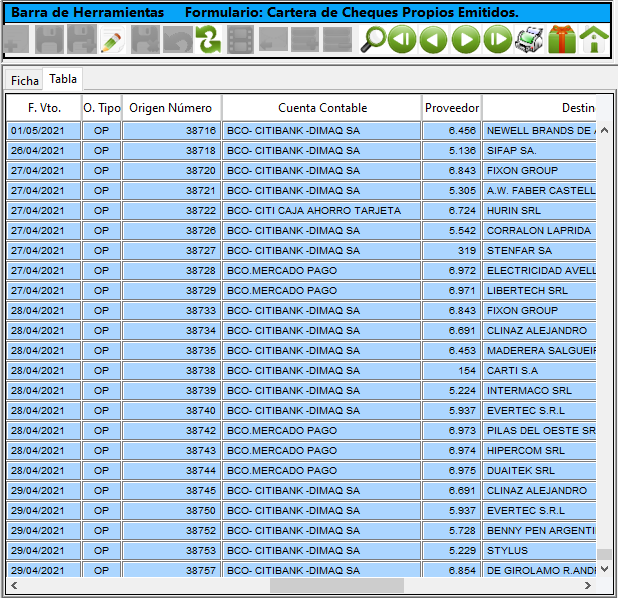The height and width of the screenshot is (598, 618).
Task: Select the Tabla tab
Action: [63, 79]
